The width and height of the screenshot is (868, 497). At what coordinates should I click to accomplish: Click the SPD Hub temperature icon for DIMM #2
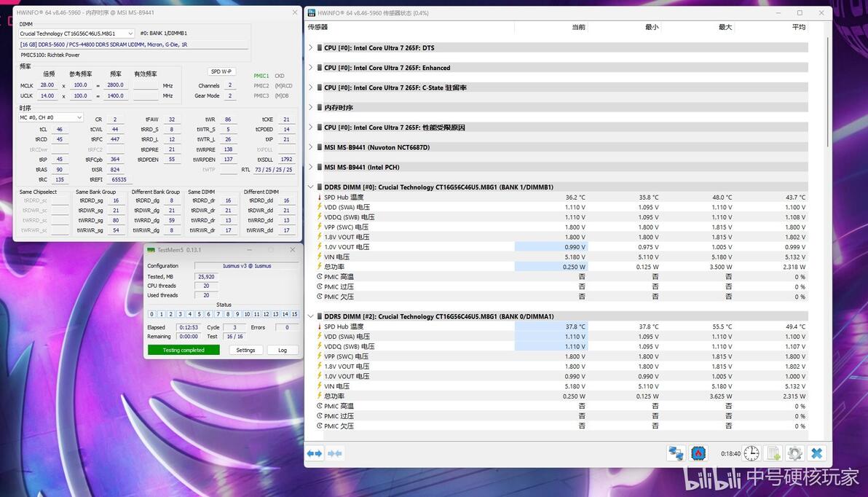click(320, 326)
